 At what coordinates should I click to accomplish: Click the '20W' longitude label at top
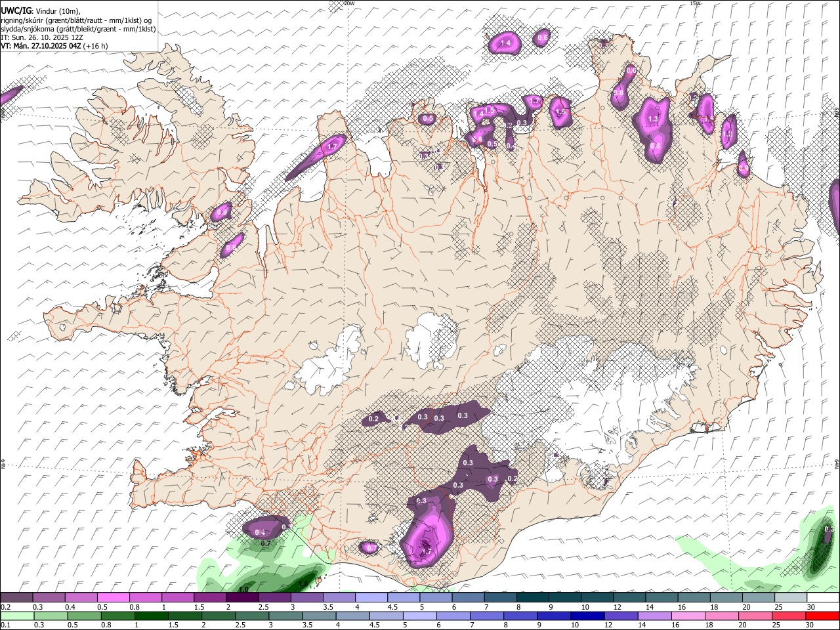tap(349, 3)
